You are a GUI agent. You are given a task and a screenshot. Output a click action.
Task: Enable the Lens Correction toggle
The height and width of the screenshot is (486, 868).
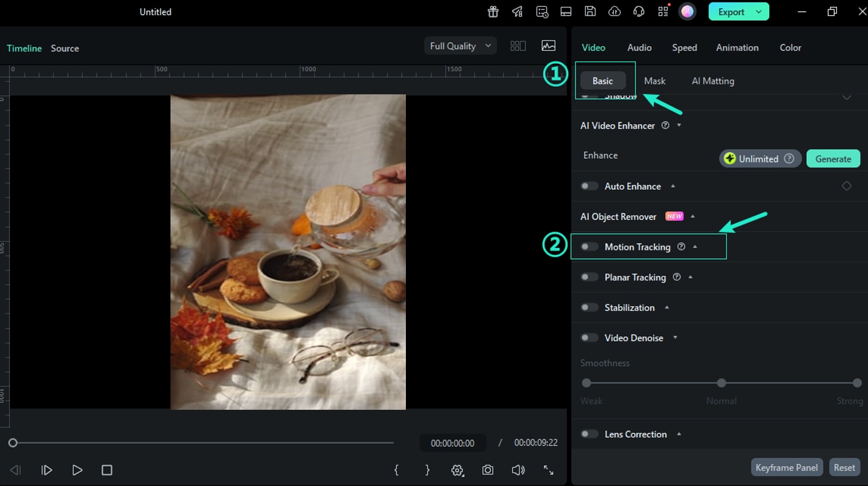(x=589, y=434)
